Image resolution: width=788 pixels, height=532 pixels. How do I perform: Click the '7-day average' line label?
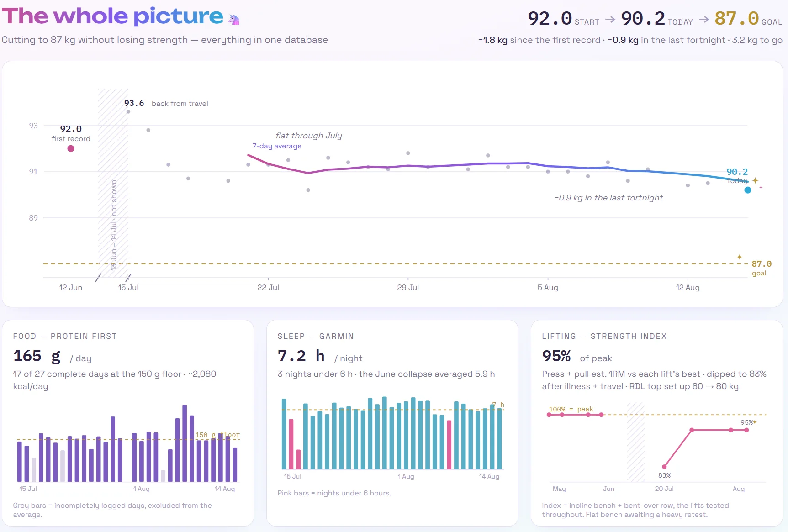[277, 146]
